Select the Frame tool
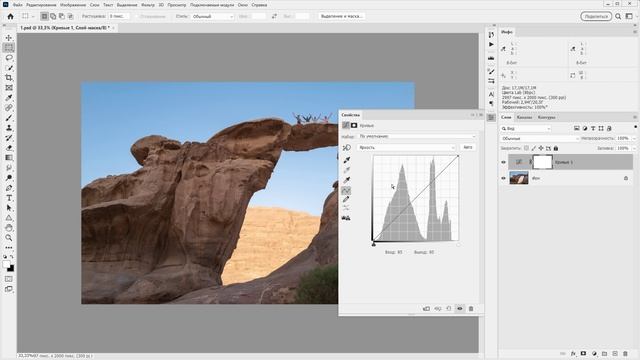Screen dimensions: 640x360 pyautogui.click(x=9, y=88)
